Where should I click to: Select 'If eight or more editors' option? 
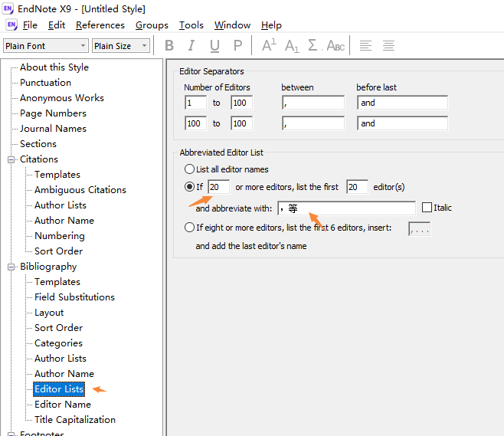tap(189, 228)
